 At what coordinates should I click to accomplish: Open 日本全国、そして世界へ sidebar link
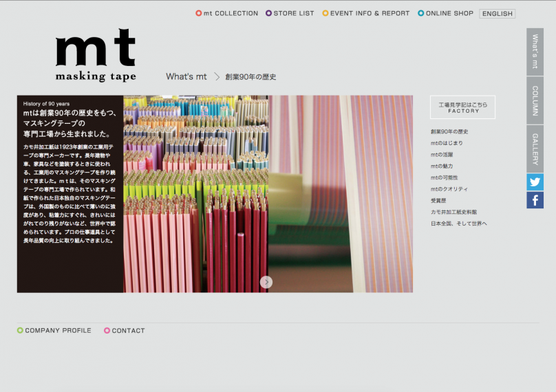coord(458,224)
